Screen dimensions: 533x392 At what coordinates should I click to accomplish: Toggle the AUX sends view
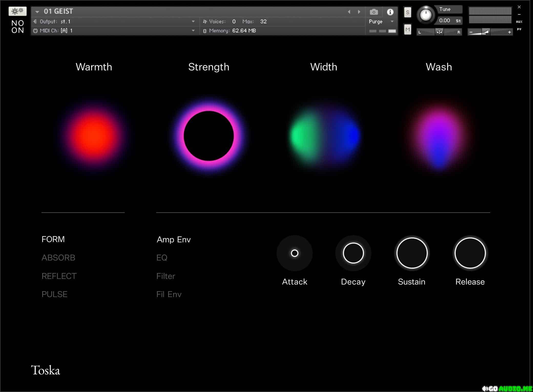[519, 22]
